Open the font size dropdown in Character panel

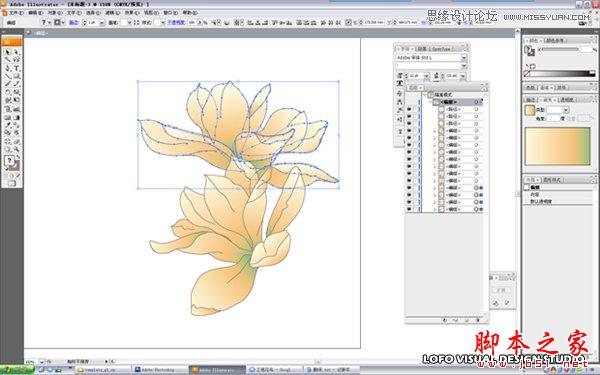(427, 76)
